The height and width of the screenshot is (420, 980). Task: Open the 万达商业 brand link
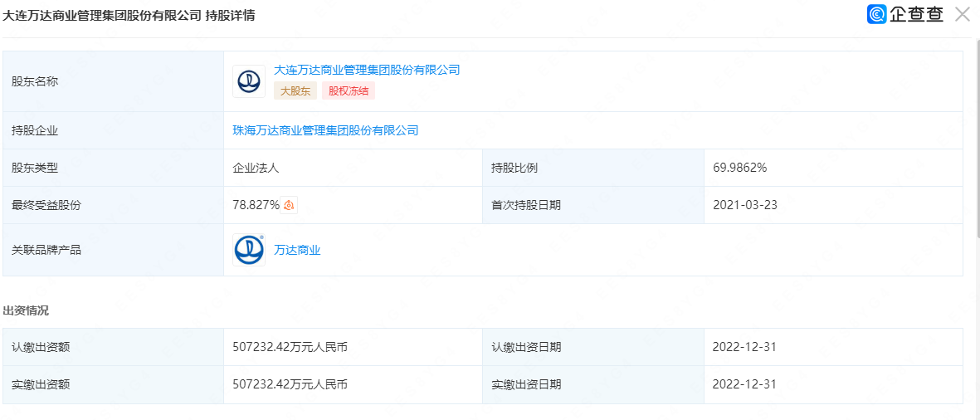point(298,250)
